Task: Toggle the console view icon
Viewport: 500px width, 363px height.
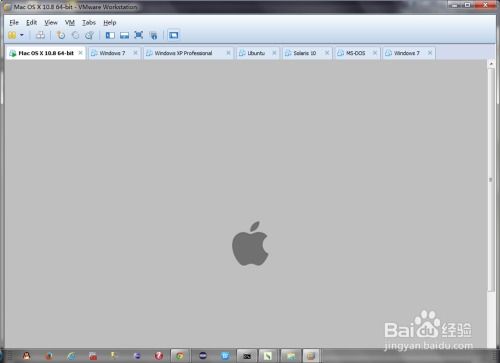Action: [174, 35]
